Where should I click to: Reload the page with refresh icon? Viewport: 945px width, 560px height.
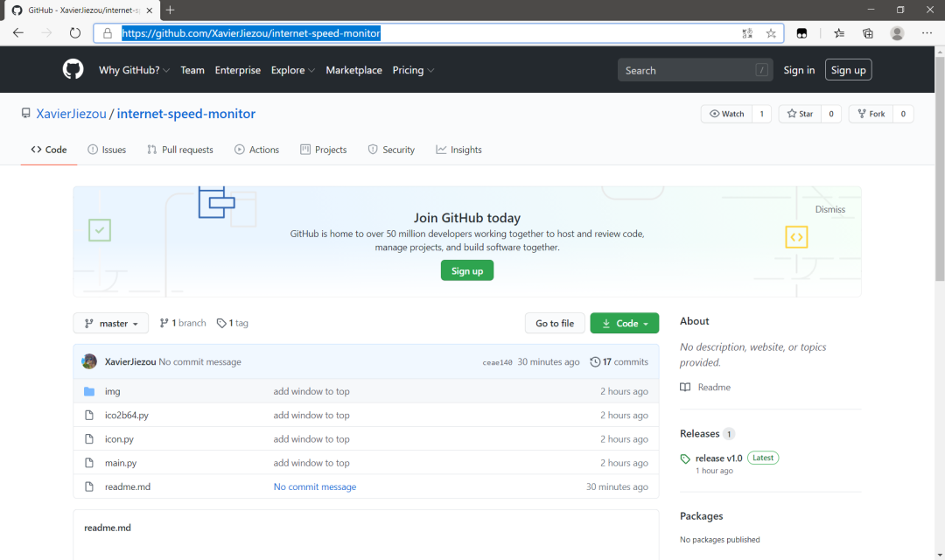74,33
